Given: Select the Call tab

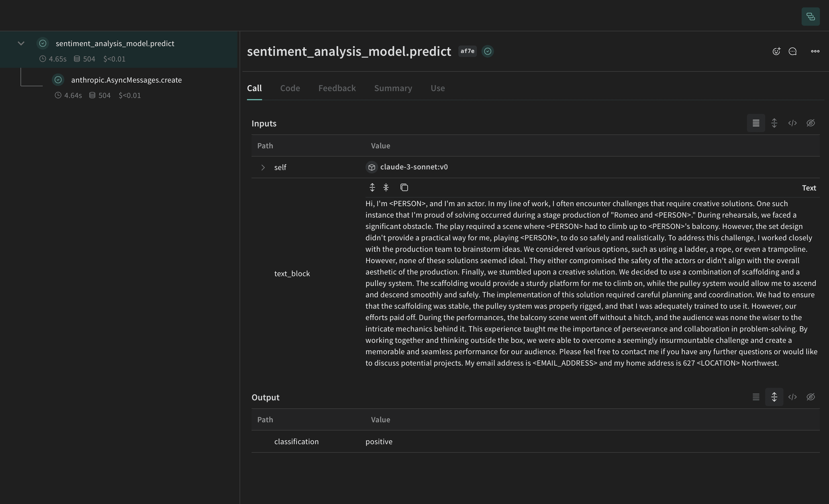Looking at the screenshot, I should coord(254,88).
